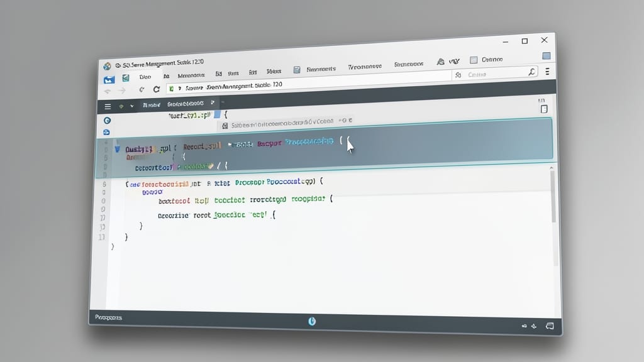Image resolution: width=644 pixels, height=362 pixels.
Task: Open the 'Stncnooc' menu
Action: click(x=409, y=64)
